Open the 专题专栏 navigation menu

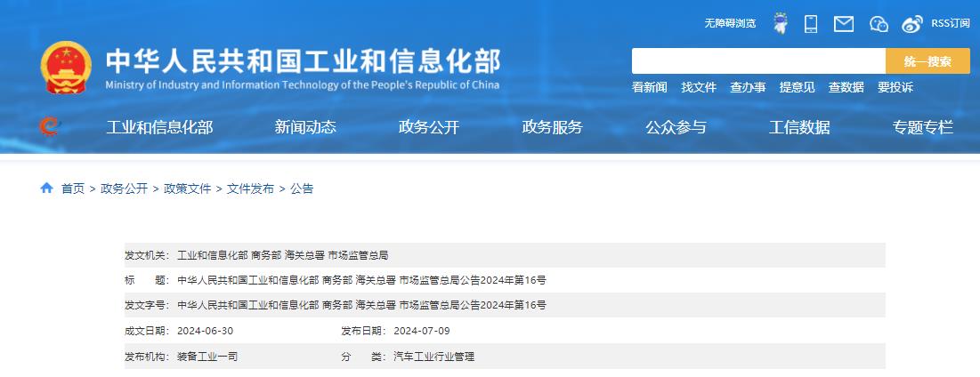tap(922, 127)
